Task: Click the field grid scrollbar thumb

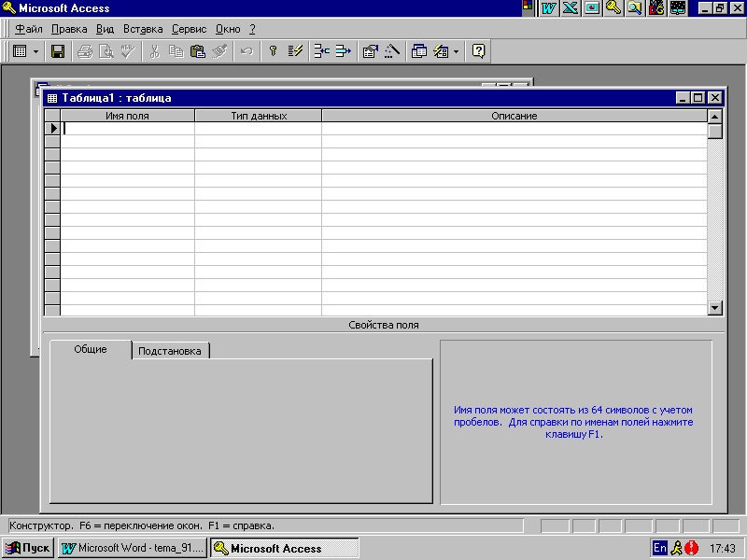Action: coord(714,131)
